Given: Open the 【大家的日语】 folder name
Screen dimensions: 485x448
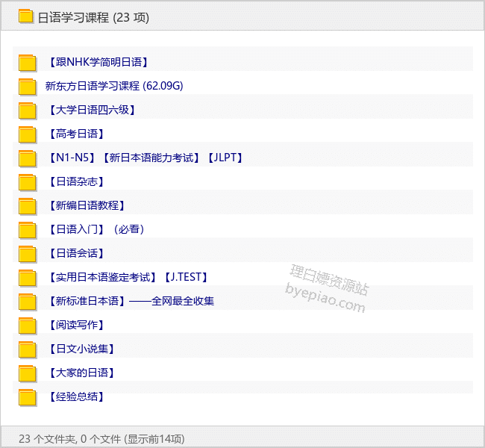Looking at the screenshot, I should click(x=81, y=373).
